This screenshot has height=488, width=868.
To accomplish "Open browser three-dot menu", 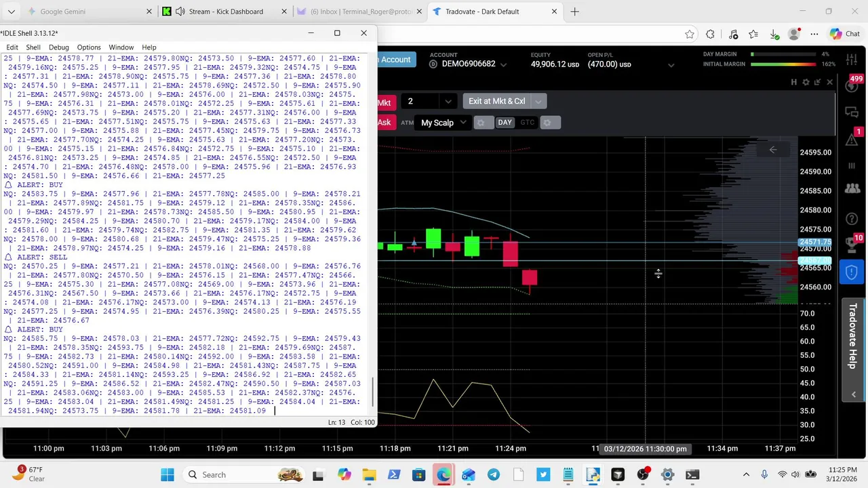I will point(814,34).
